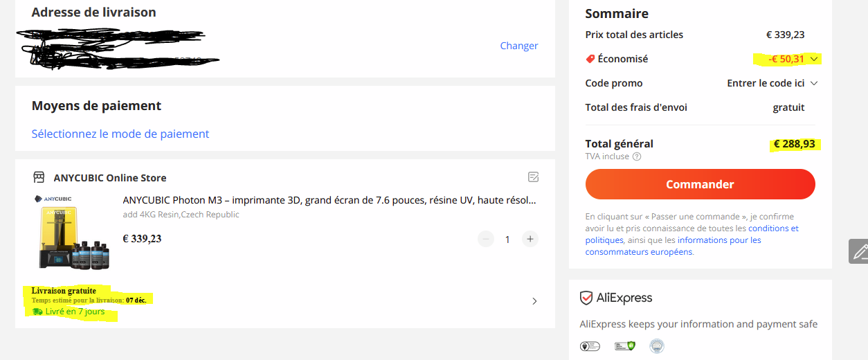Expand the Économisé savings details chevron

[814, 59]
